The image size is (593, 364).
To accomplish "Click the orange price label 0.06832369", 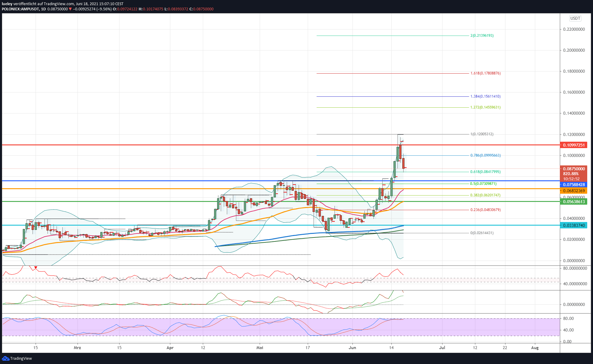I will coord(574,191).
